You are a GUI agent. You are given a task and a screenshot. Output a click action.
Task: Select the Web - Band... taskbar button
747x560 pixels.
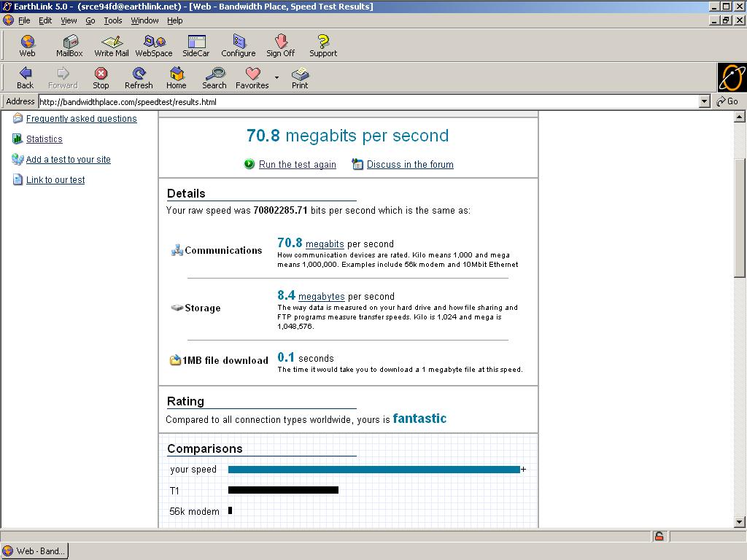click(x=34, y=551)
